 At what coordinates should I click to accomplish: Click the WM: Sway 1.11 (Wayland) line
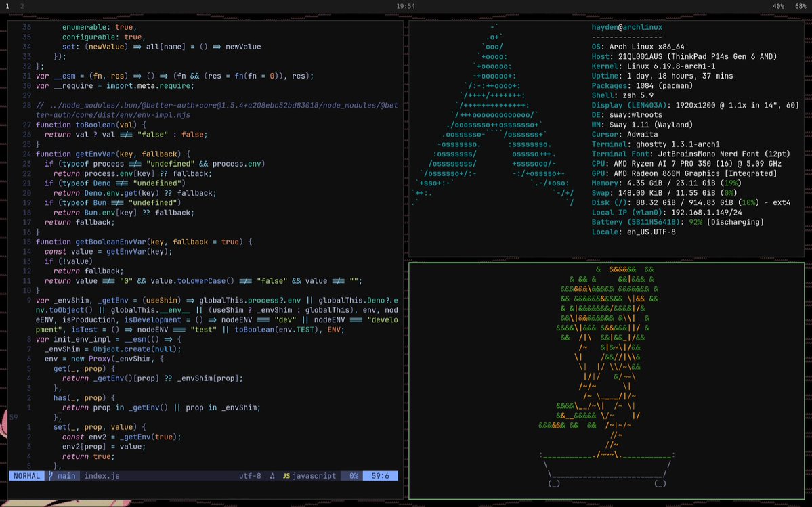pos(642,125)
